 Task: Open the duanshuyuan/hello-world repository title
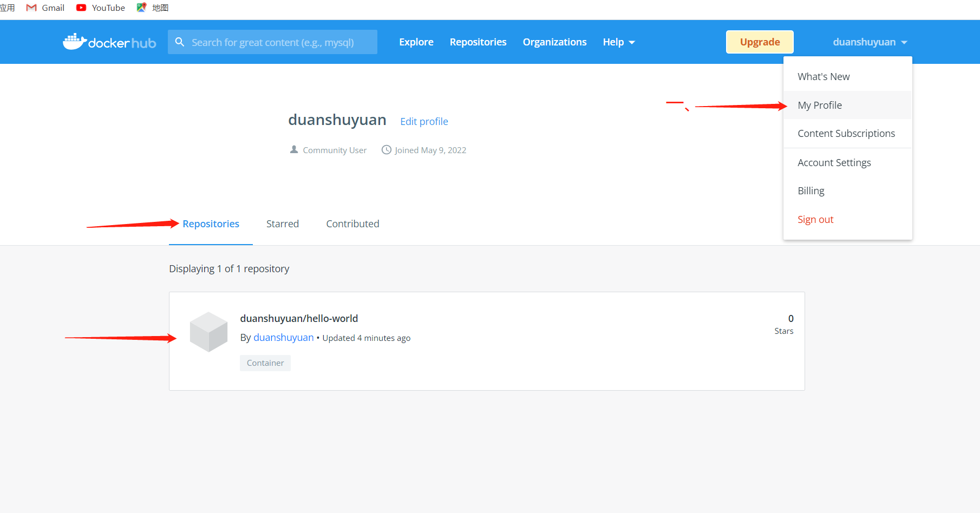[299, 319]
